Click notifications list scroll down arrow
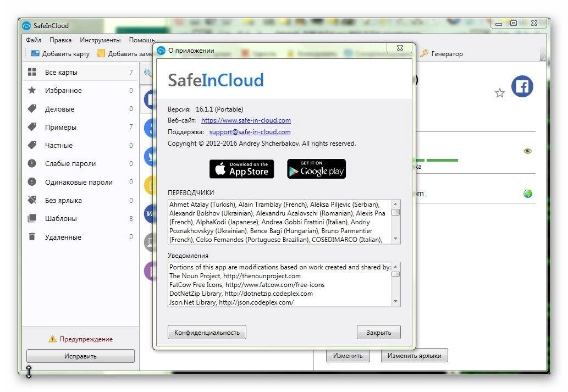The width and height of the screenshot is (568, 392). [395, 301]
